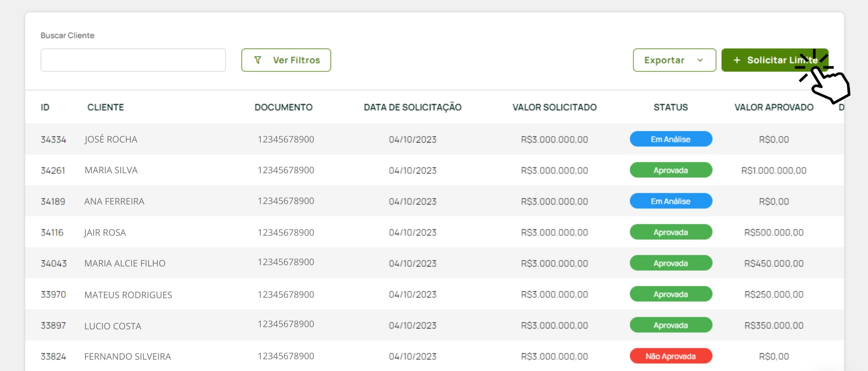Click Aprovada badge for Lucio Costa

(x=671, y=325)
